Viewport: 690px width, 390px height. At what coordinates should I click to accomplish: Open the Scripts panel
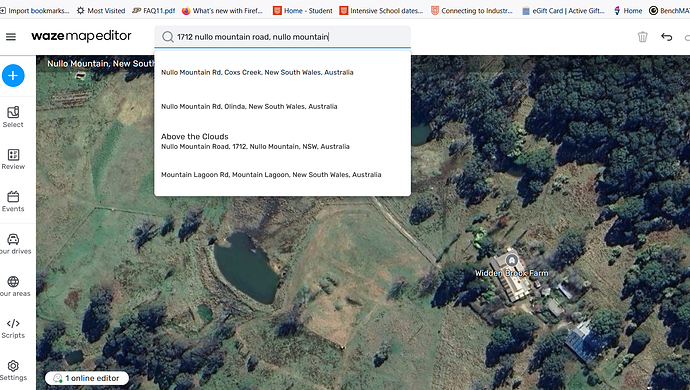click(13, 328)
